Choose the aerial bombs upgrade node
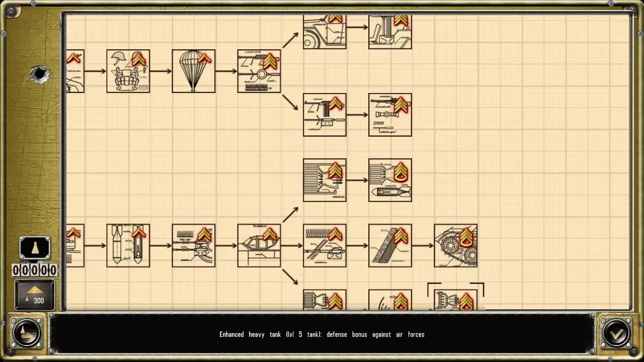 pyautogui.click(x=128, y=245)
